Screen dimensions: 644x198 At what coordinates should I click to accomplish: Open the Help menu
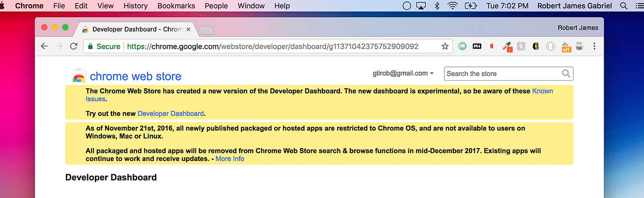(x=282, y=6)
